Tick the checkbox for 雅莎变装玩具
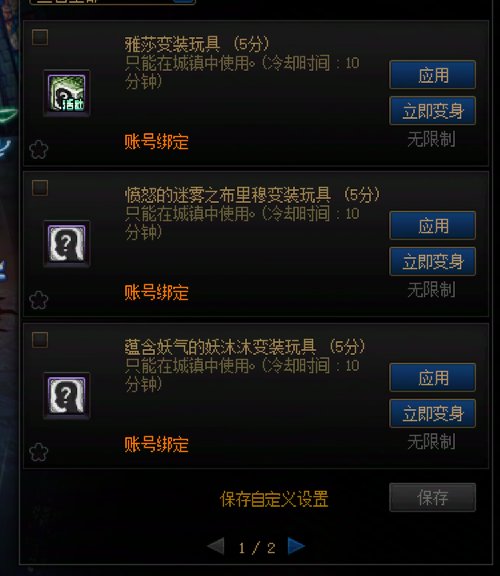This screenshot has height=576, width=500. [x=40, y=37]
